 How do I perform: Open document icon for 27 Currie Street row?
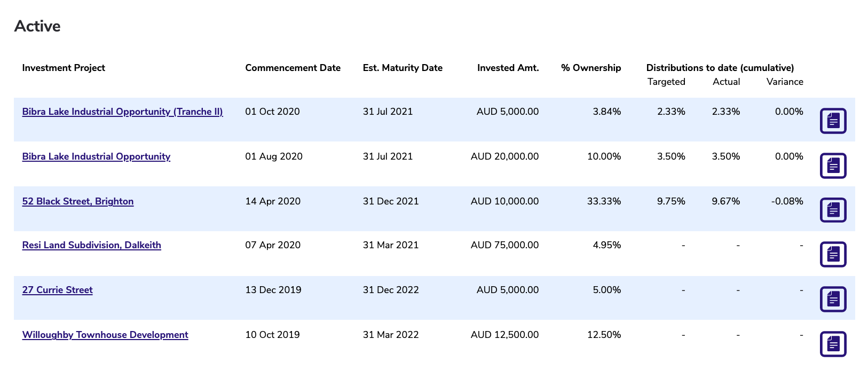pyautogui.click(x=833, y=299)
